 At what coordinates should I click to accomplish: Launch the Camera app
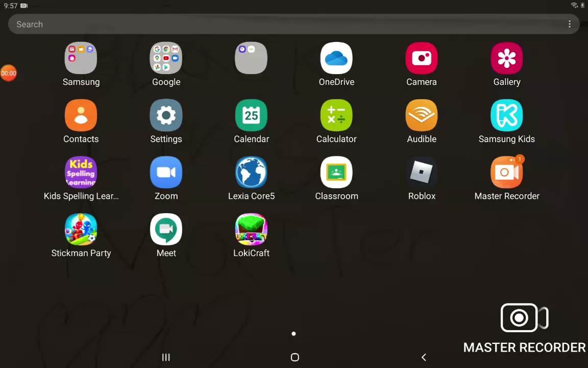422,59
